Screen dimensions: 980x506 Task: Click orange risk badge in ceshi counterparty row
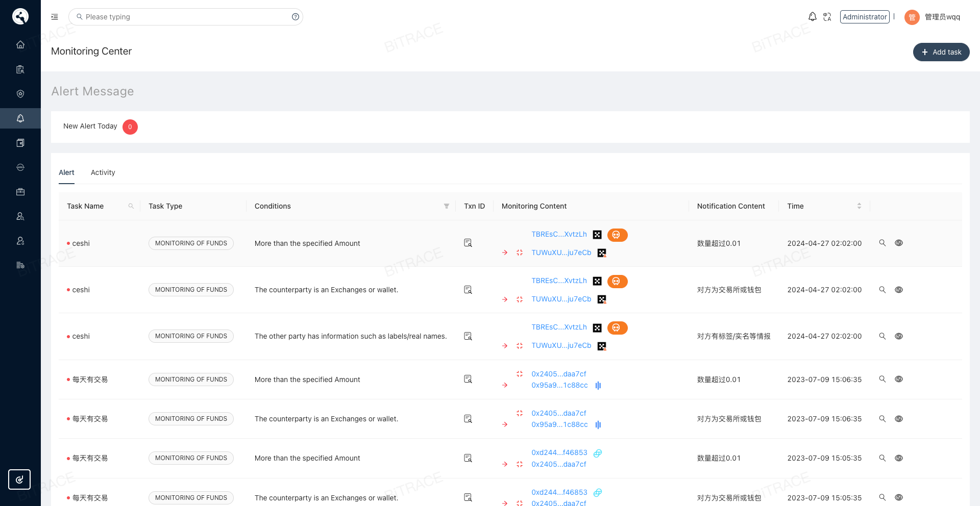pos(617,282)
